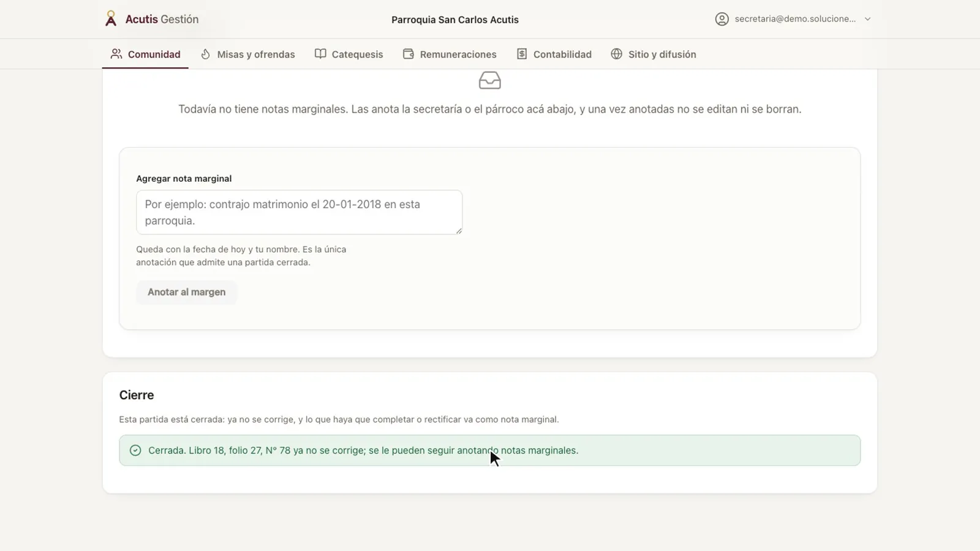Click the secretaria@demo account email
Screen dimensions: 980x551
[795, 19]
